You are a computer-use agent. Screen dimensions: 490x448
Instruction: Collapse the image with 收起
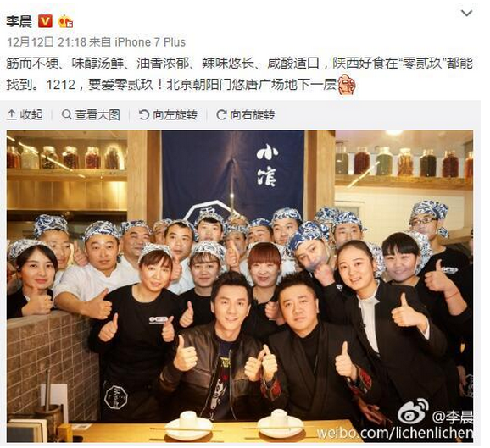pyautogui.click(x=25, y=115)
